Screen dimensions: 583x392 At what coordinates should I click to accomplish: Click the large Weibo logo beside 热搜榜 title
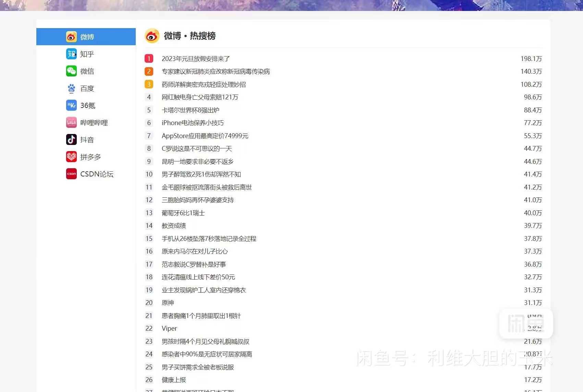[152, 36]
